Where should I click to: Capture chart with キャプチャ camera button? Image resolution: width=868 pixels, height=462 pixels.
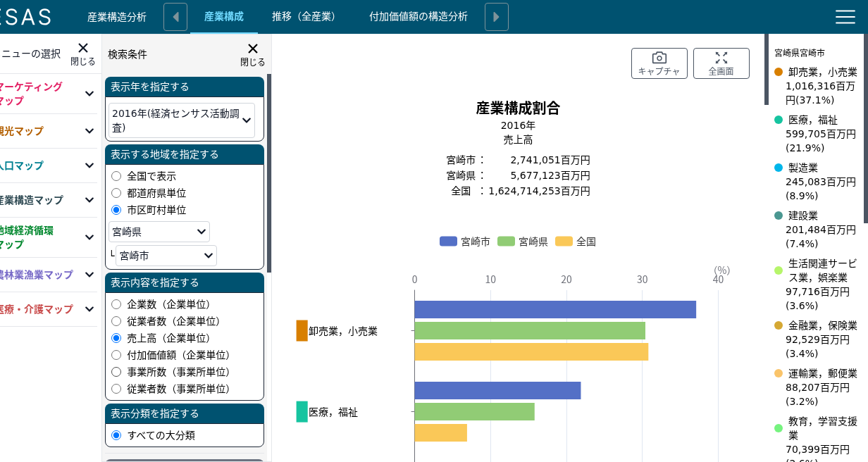point(659,63)
